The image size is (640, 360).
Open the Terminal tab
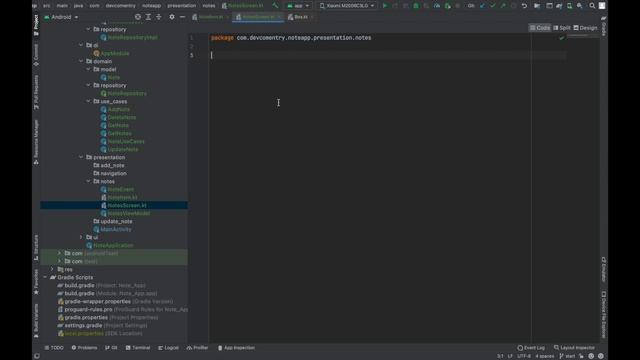[x=138, y=348]
